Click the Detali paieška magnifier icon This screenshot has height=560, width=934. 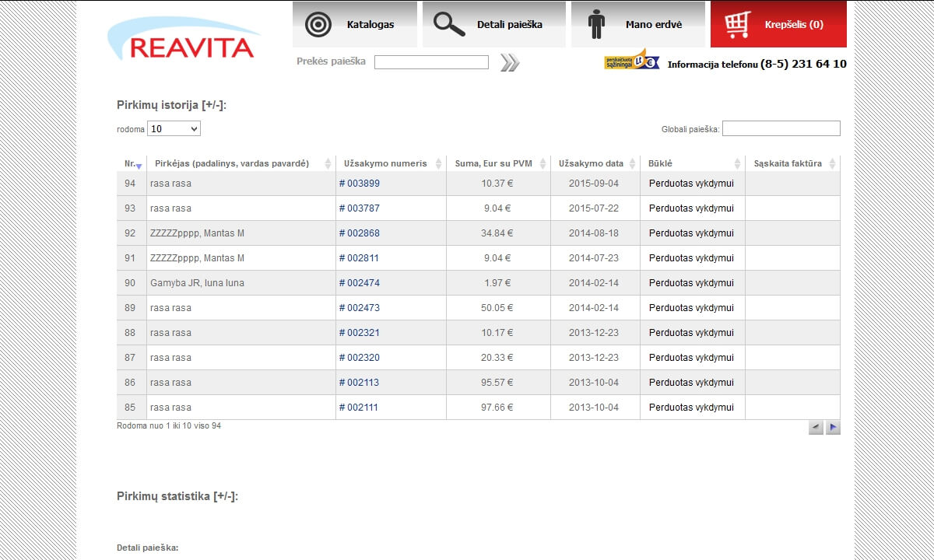pyautogui.click(x=449, y=24)
